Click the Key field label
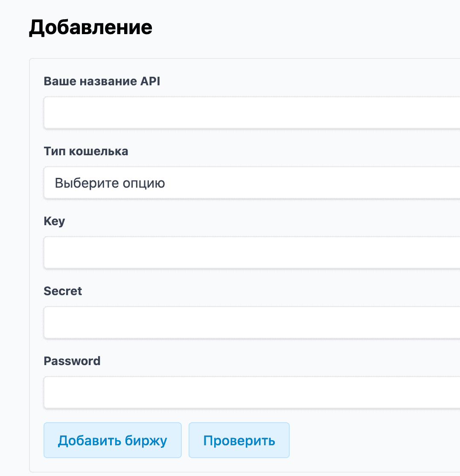The width and height of the screenshot is (460, 476). point(54,221)
